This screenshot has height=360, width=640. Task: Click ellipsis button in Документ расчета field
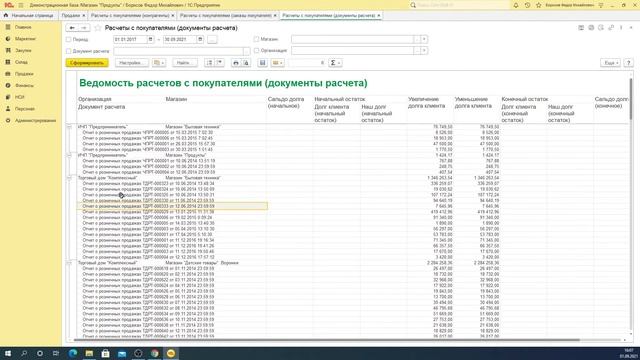[x=246, y=51]
